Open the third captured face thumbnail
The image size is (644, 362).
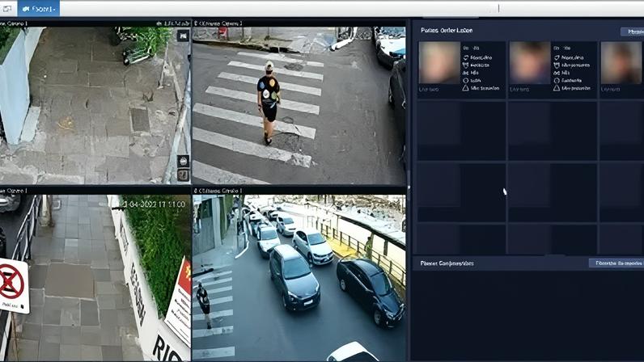[x=621, y=63]
